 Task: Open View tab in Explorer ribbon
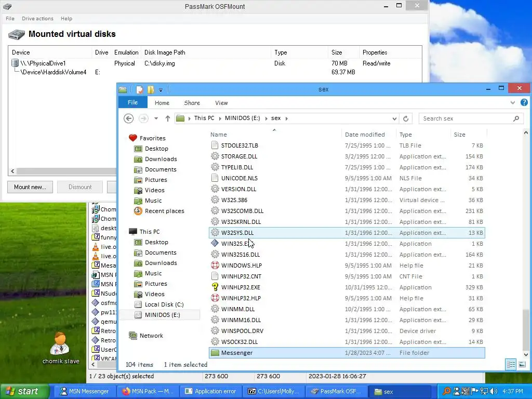click(221, 103)
